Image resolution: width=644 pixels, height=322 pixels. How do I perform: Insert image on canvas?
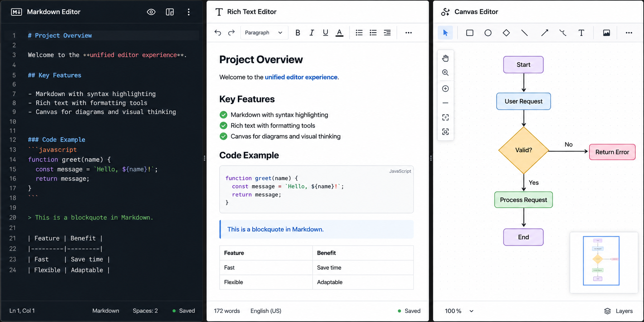click(x=606, y=33)
